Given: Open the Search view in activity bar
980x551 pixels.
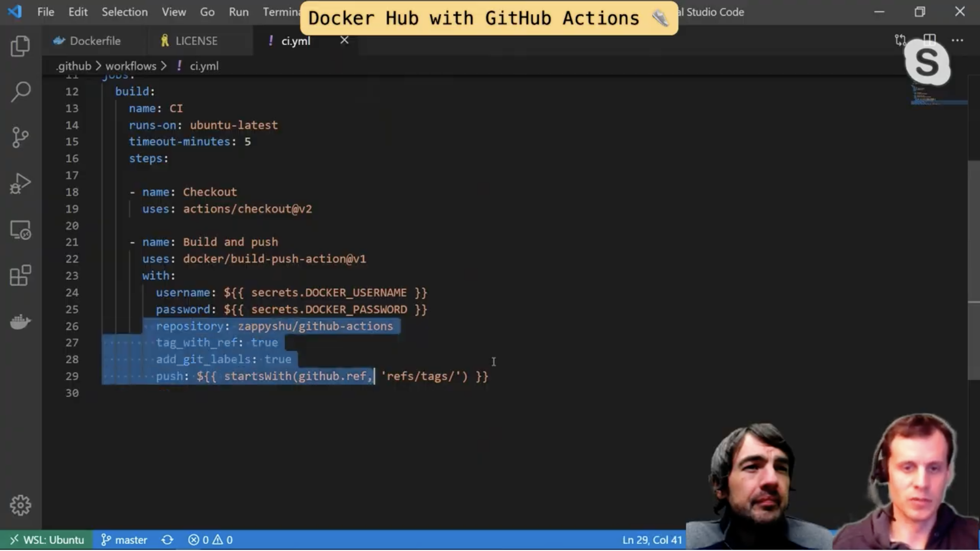Looking at the screenshot, I should pos(20,92).
